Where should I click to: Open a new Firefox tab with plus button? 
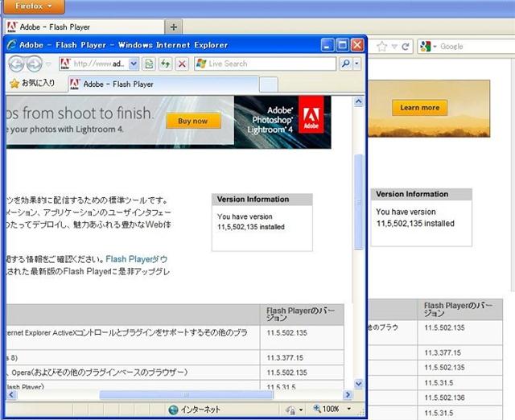pyautogui.click(x=174, y=27)
